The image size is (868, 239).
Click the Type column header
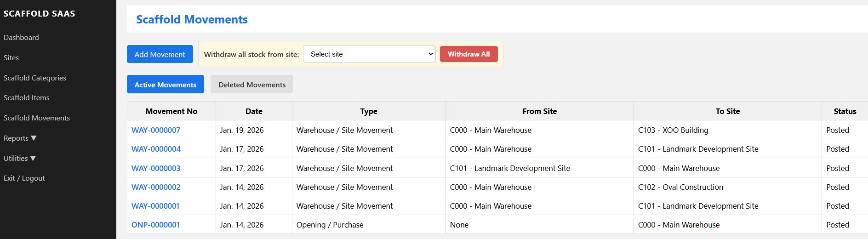(369, 111)
